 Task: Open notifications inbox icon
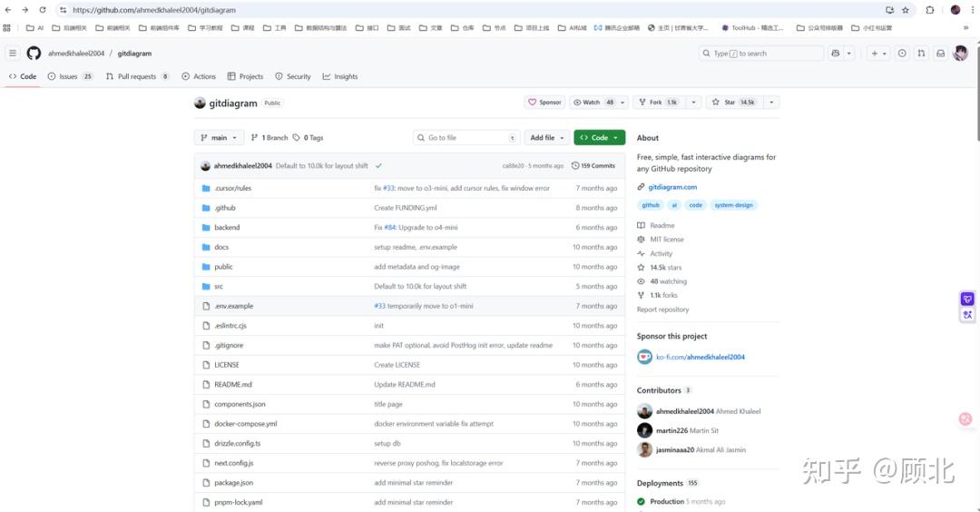(x=941, y=54)
